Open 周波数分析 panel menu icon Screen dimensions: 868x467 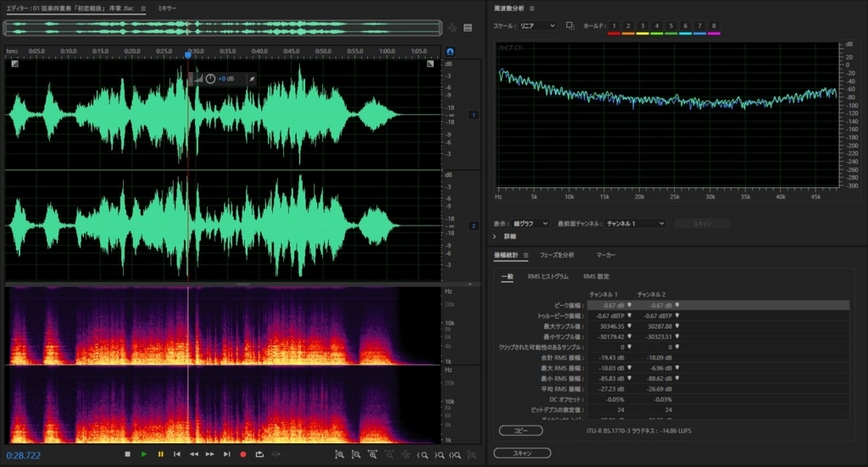click(x=532, y=8)
